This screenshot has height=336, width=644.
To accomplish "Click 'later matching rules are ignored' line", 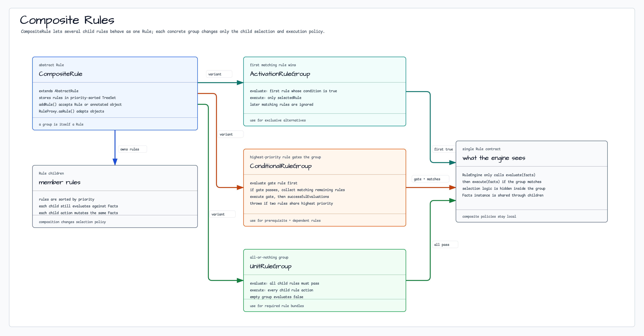I will (x=282, y=104).
